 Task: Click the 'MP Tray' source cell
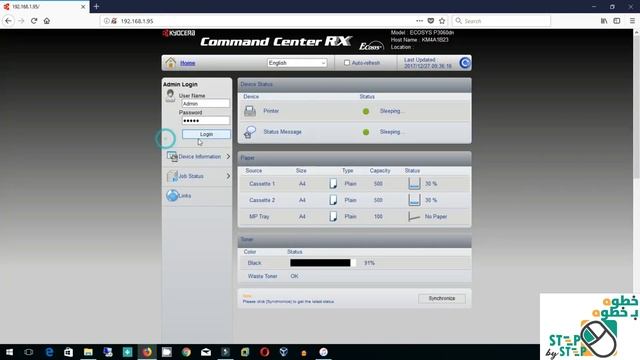[x=259, y=216]
